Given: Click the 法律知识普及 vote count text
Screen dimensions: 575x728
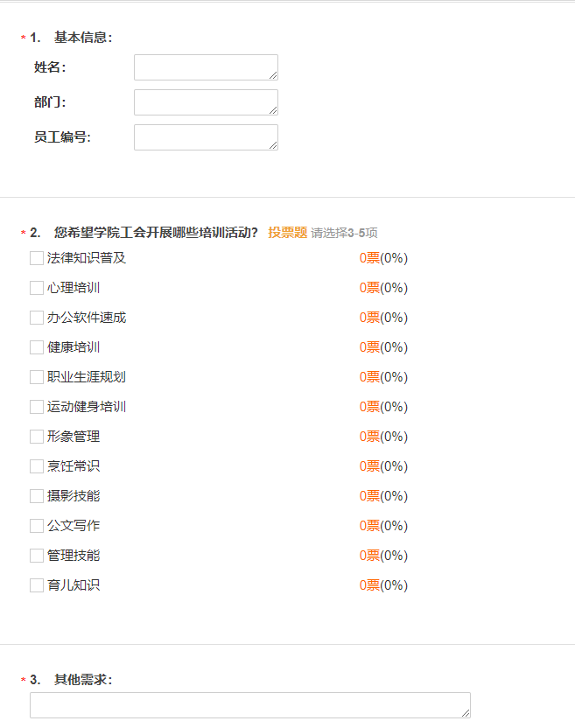Looking at the screenshot, I should (x=383, y=258).
